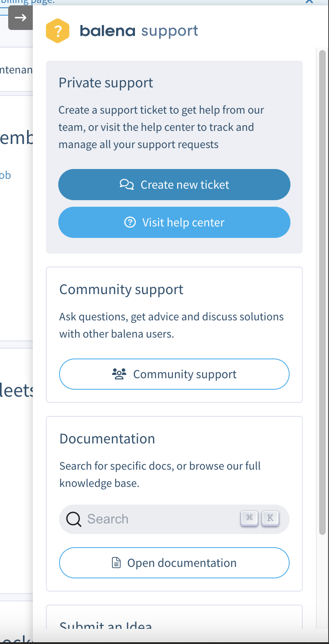
Task: Click the document icon on Open documentation
Action: click(x=117, y=563)
